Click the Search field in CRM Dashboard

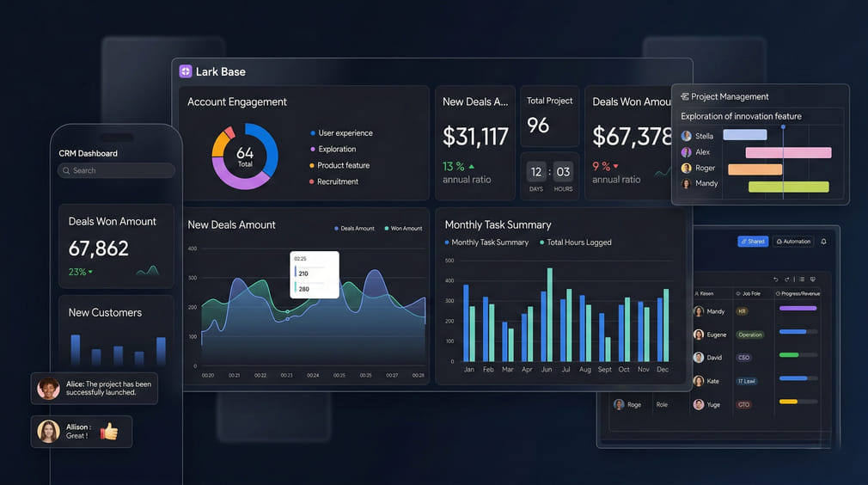116,170
